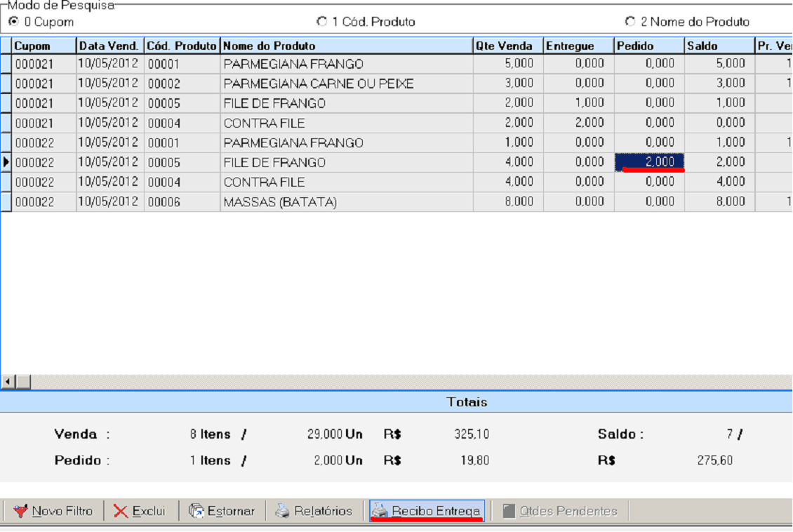Click the Qte Venda column header
793x532 pixels.
coord(507,46)
